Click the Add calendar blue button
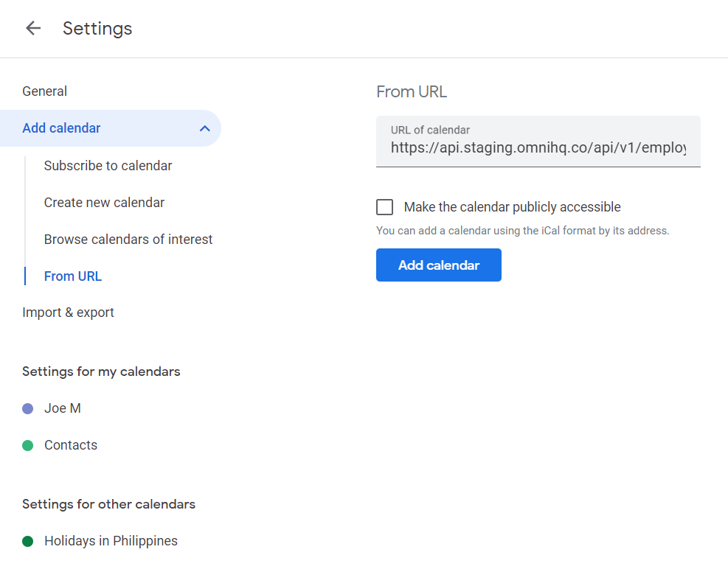Screen dimensions: 728x569 (438, 265)
